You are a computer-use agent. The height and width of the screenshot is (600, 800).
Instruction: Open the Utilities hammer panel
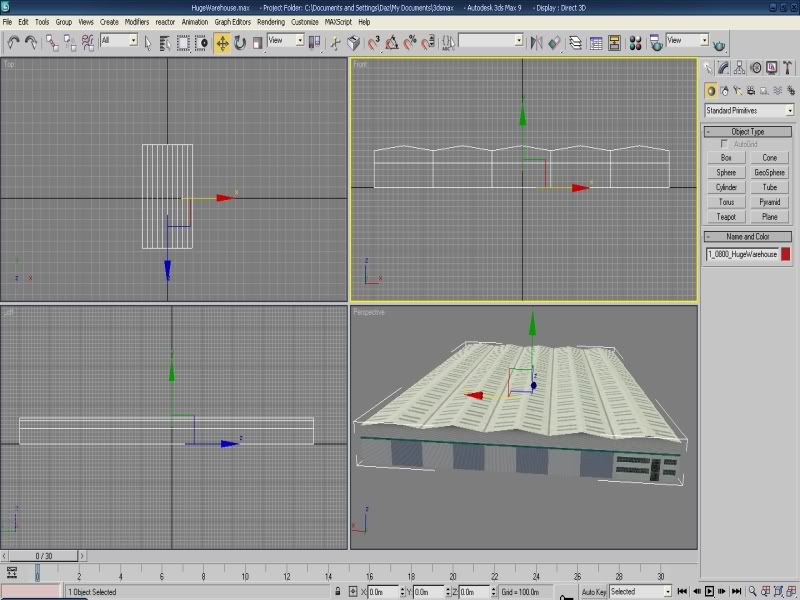788,68
